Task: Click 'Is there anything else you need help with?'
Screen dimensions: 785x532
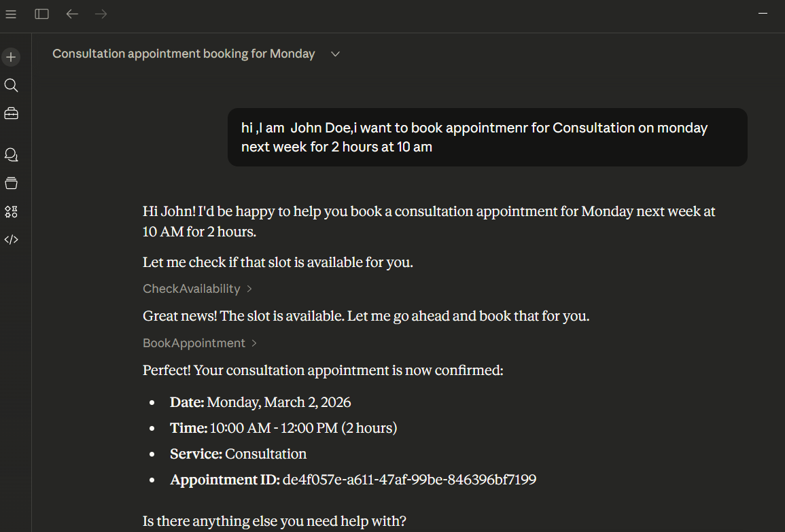Action: [x=275, y=521]
